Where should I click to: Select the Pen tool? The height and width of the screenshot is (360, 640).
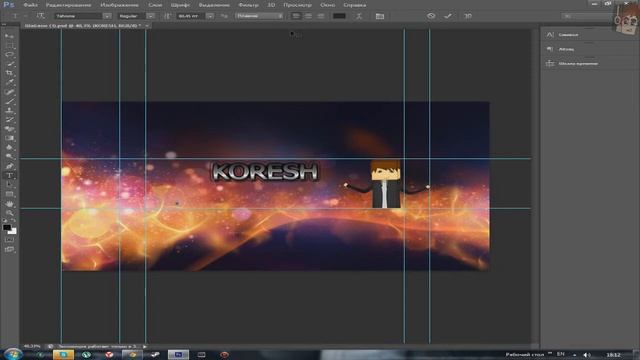pos(9,166)
